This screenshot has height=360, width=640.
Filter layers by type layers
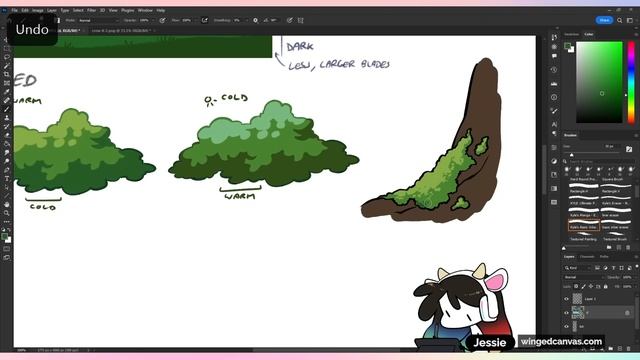(x=613, y=268)
